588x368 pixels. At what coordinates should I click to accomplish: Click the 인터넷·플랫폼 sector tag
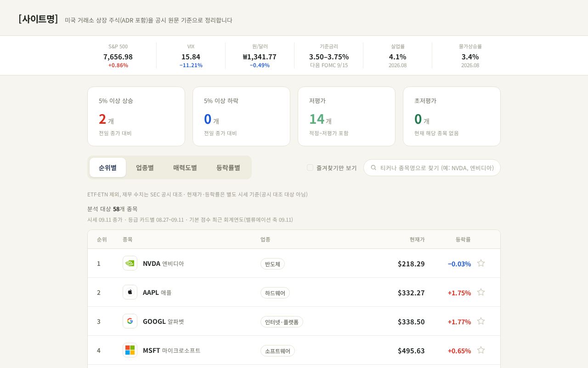point(282,322)
